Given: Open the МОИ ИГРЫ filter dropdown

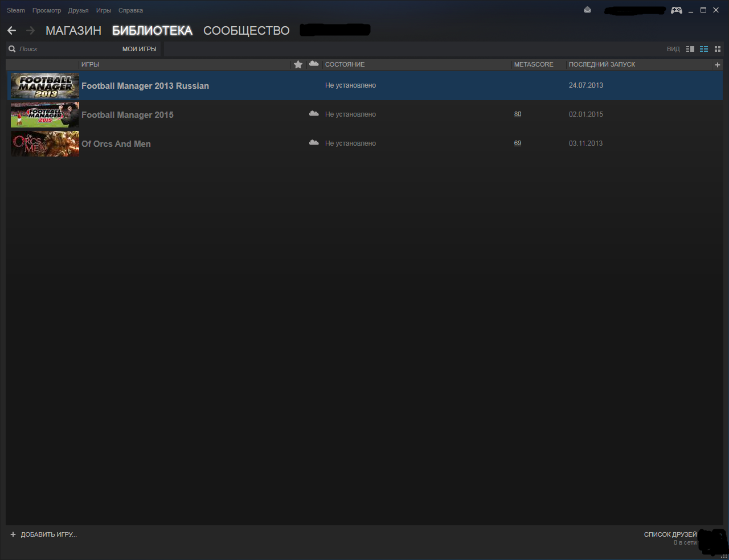Looking at the screenshot, I should point(140,49).
